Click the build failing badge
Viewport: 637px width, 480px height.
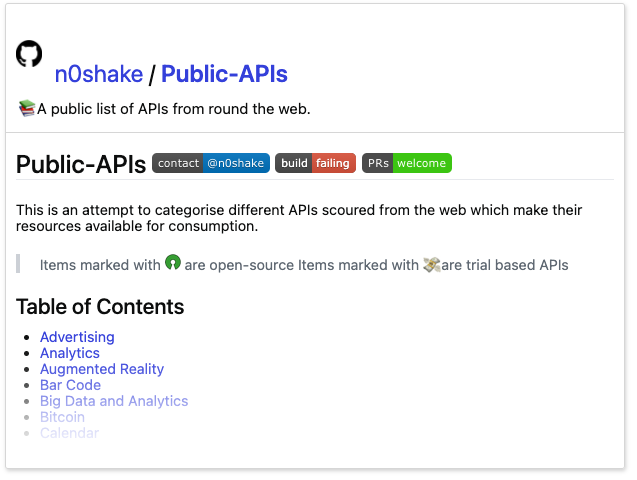pyautogui.click(x=315, y=163)
